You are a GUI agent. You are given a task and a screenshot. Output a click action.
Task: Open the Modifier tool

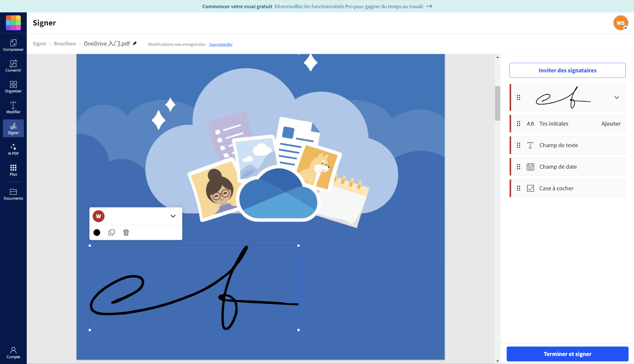click(13, 107)
